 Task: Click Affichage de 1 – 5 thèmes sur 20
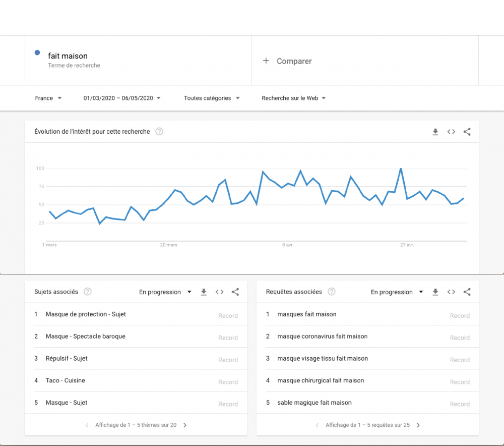pos(136,425)
